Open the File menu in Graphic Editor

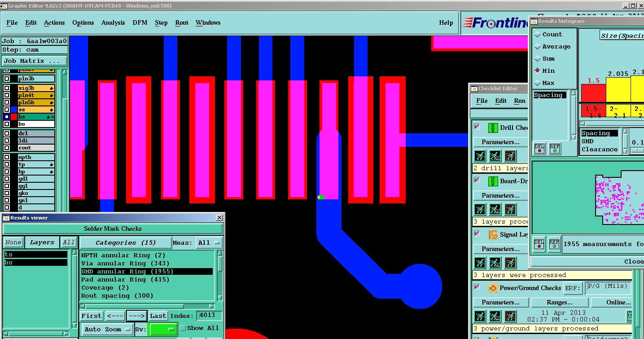coord(12,23)
